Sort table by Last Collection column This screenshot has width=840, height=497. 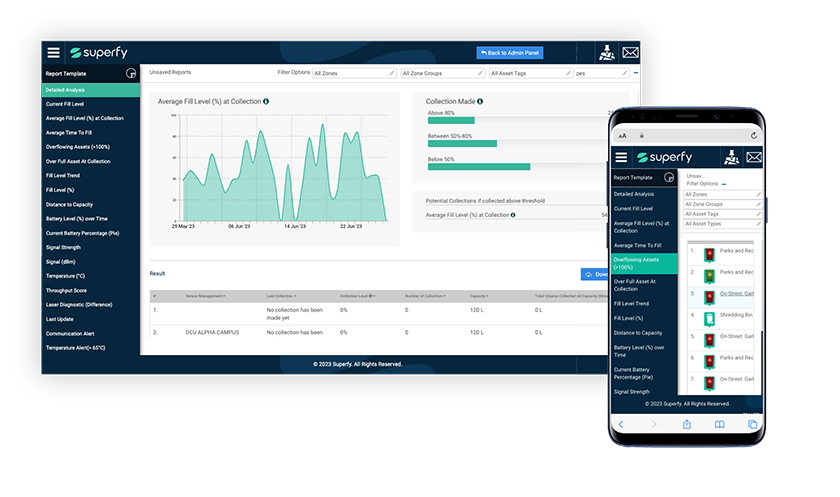point(281,296)
